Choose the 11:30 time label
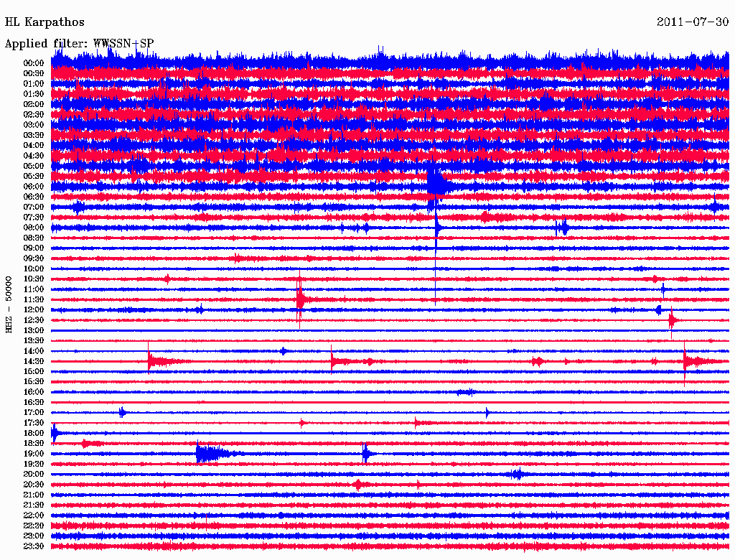This screenshot has width=735, height=560. (34, 299)
